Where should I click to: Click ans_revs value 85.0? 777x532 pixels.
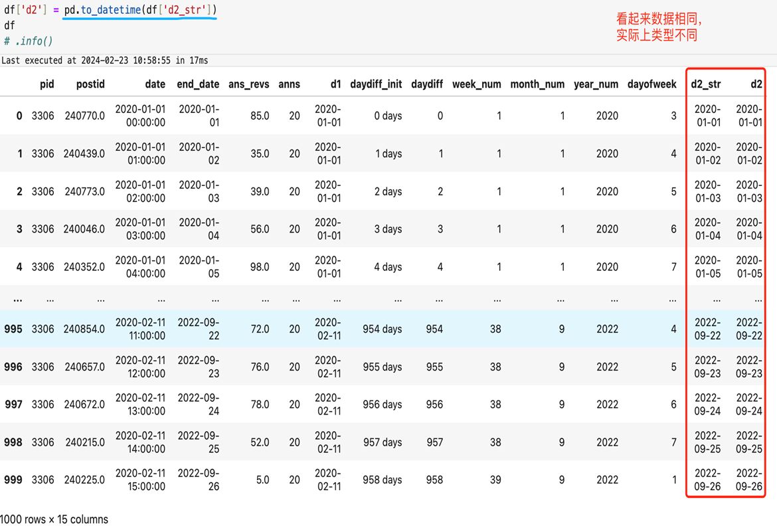tap(260, 116)
